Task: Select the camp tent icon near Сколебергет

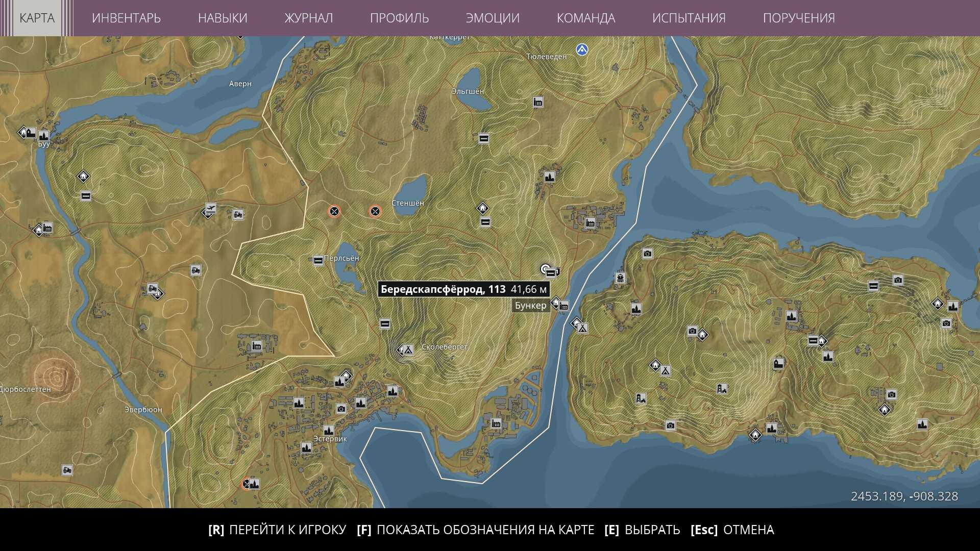Action: coord(407,350)
